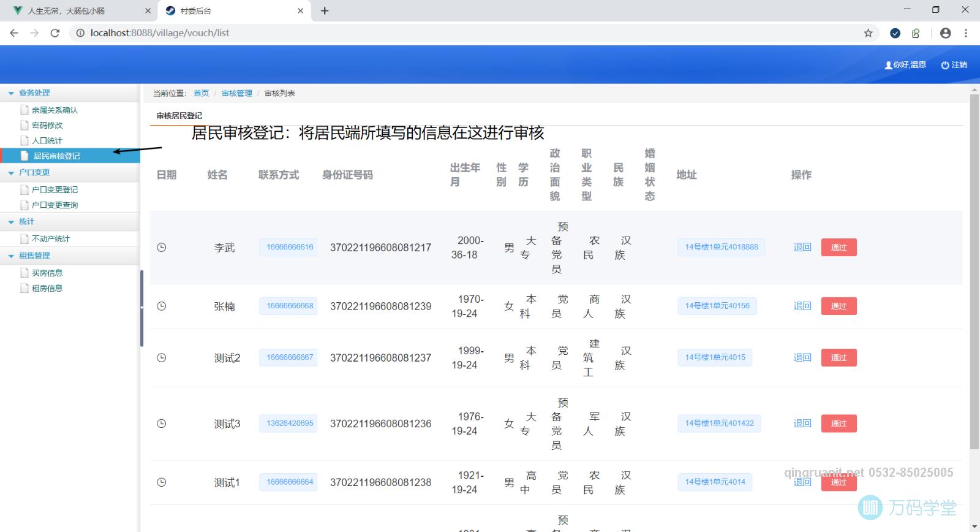Click the green extension icon in toolbar
980x532 pixels.
[916, 33]
